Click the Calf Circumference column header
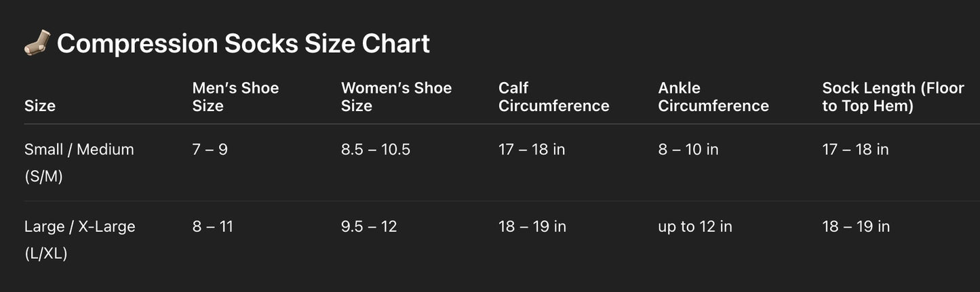Viewport: 980px width, 292px height. coord(553,97)
